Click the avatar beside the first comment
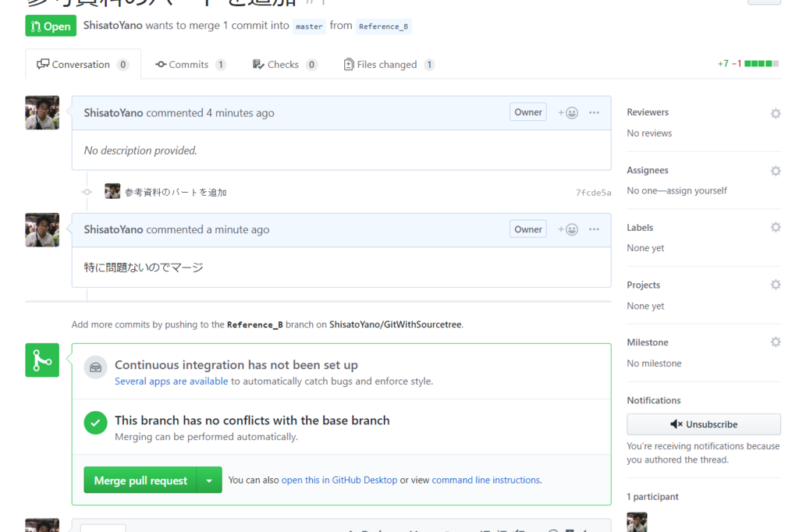 (42, 112)
